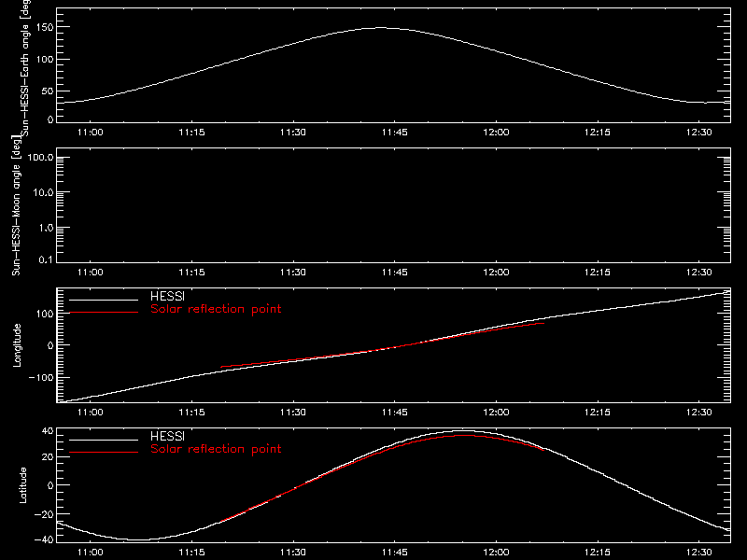Click the Sun-HESSI-Moon angle axis title
This screenshot has width=747, height=560.
16,205
